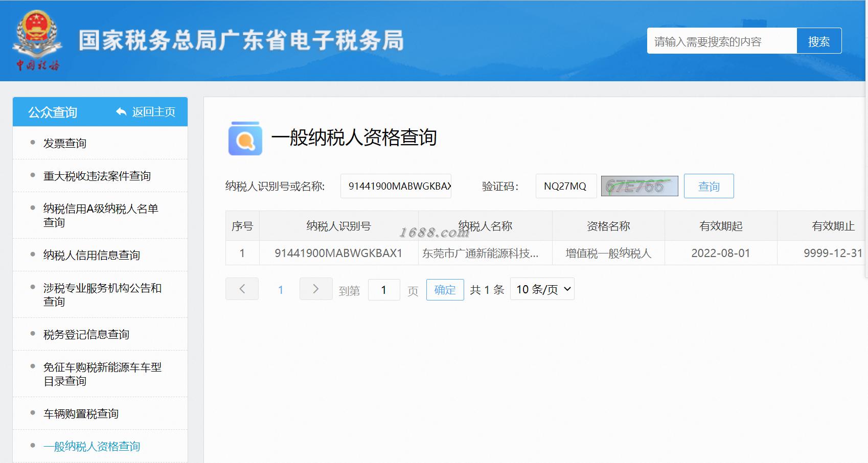The width and height of the screenshot is (868, 463).
Task: Click the taxpayer qualification query magnifier icon
Action: click(245, 138)
